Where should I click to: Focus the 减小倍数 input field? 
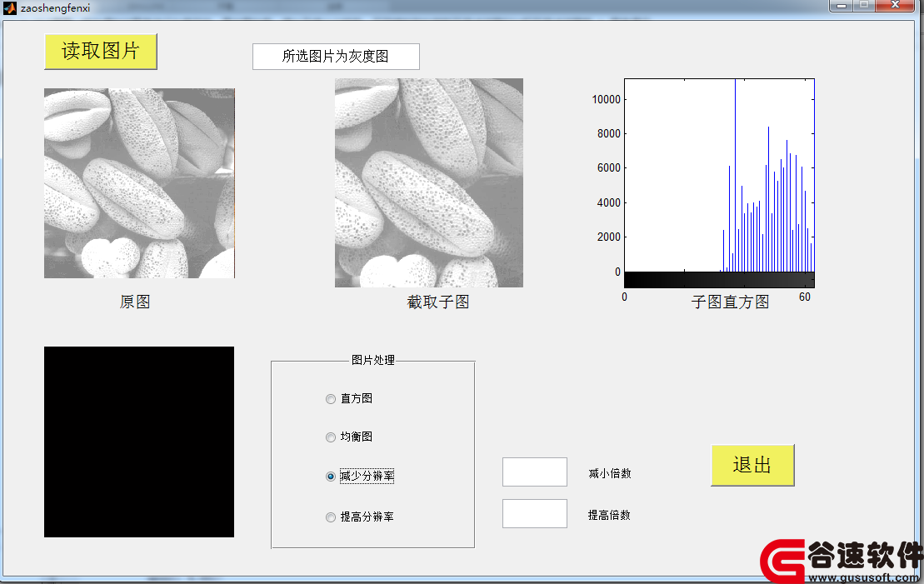pyautogui.click(x=534, y=472)
